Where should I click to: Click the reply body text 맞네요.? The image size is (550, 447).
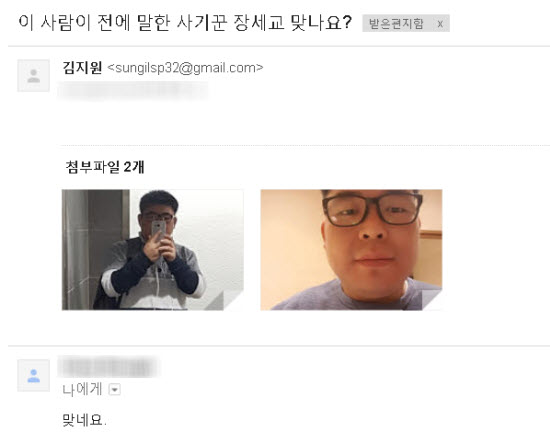(x=84, y=420)
